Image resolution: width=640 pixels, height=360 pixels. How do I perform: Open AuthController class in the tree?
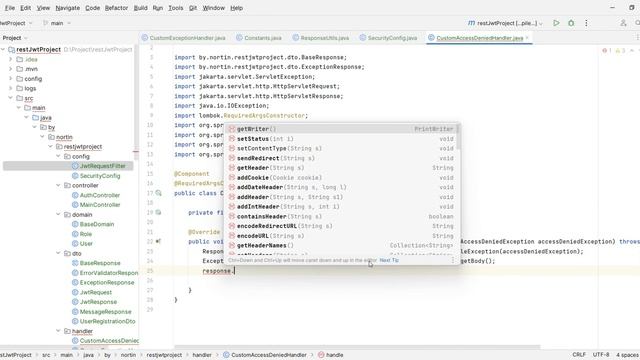(96, 195)
